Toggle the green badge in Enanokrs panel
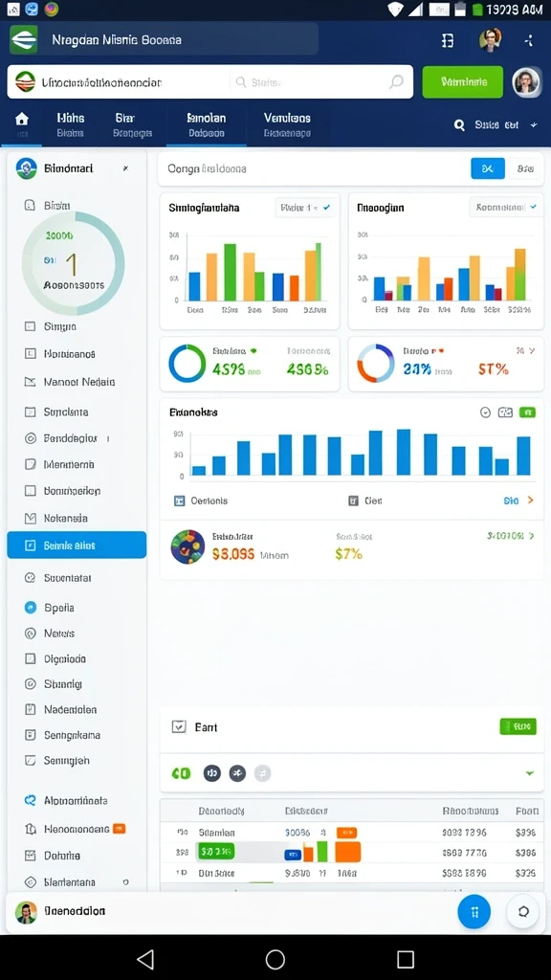551x980 pixels. pos(527,412)
